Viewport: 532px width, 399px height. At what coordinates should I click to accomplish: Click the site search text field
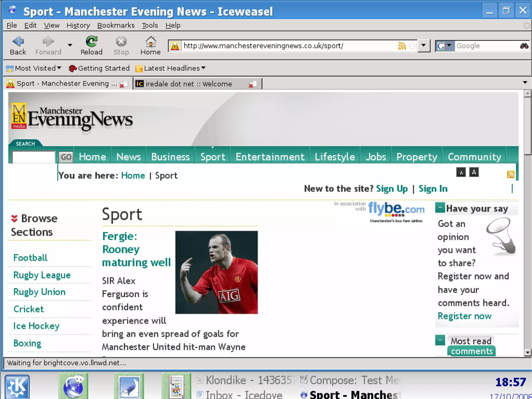point(33,157)
